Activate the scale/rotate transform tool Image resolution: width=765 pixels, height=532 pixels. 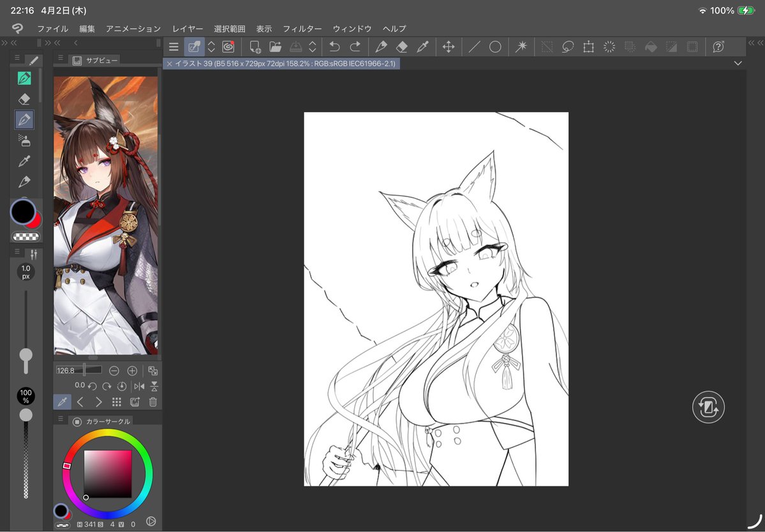tap(588, 47)
